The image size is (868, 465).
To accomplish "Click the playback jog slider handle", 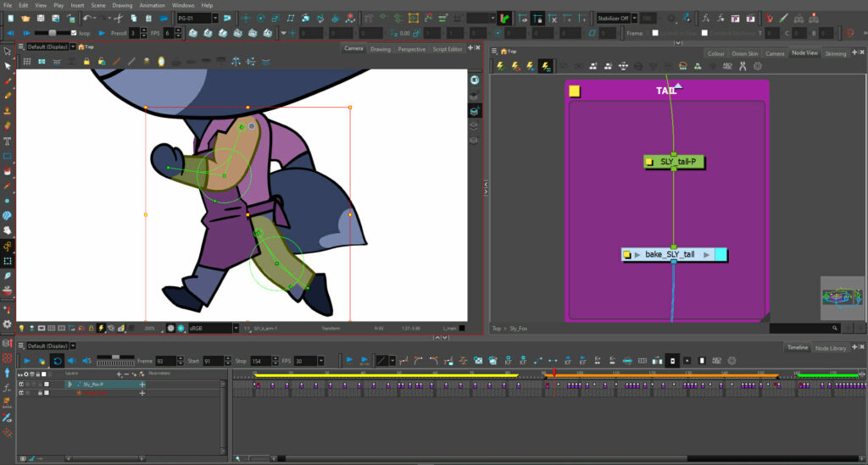I will click(x=53, y=33).
